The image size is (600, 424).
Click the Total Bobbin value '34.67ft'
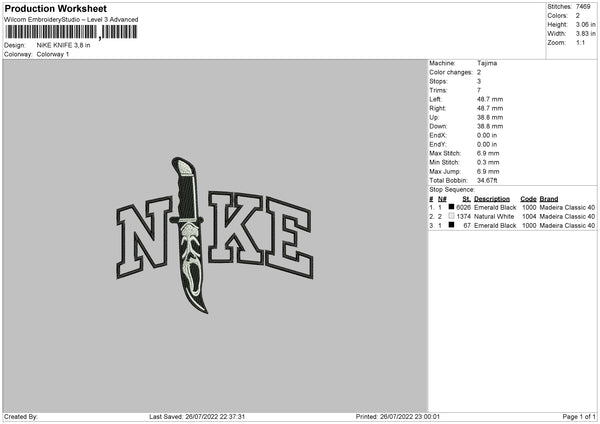(487, 181)
